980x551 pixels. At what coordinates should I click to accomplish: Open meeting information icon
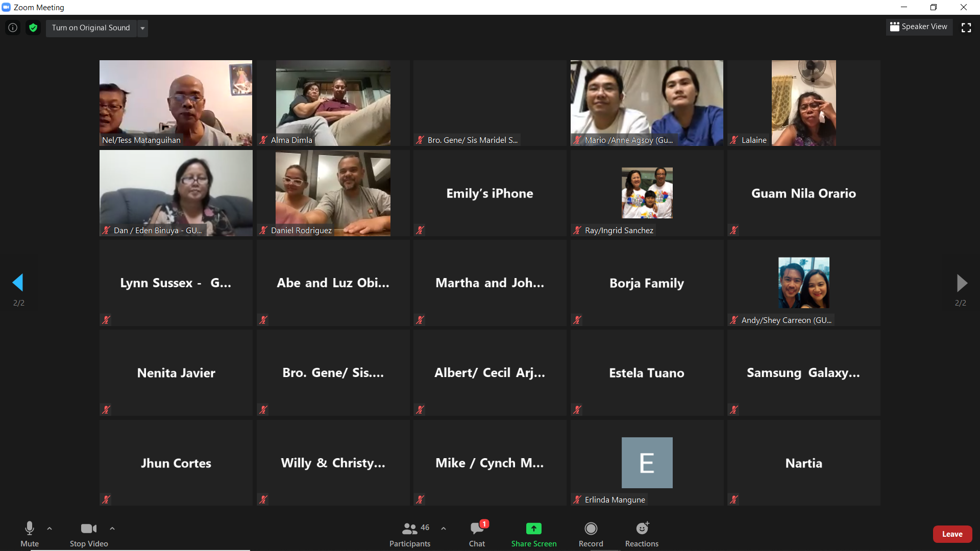click(13, 28)
